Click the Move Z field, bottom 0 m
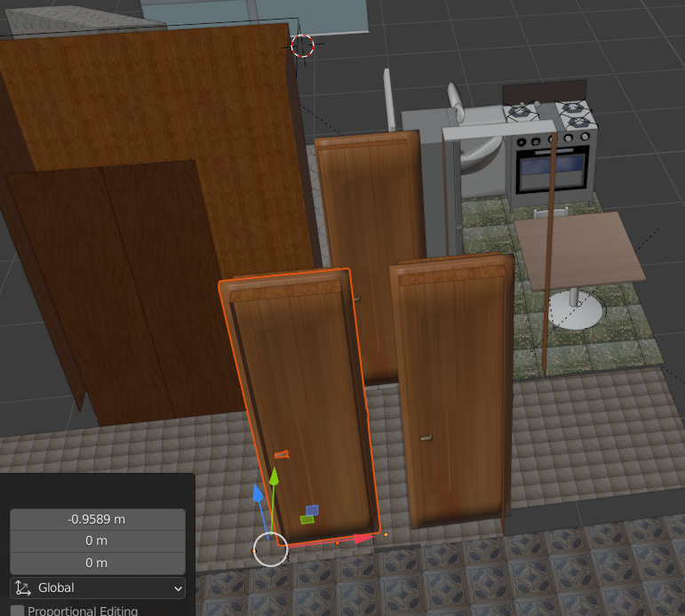685x616 pixels. [98, 563]
